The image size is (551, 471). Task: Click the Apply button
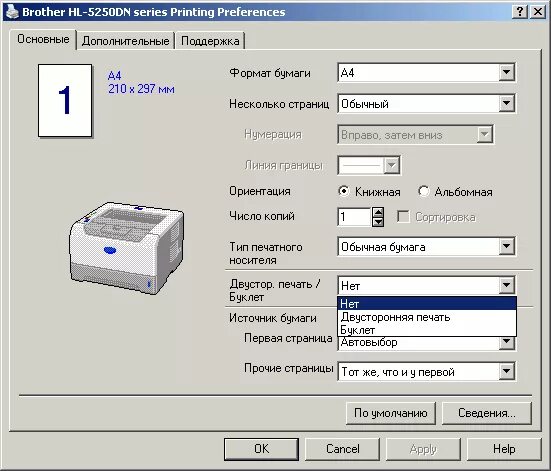(x=423, y=449)
